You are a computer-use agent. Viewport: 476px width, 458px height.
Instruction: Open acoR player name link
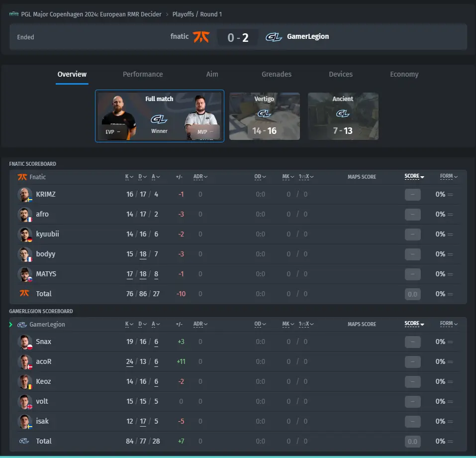[x=44, y=361]
